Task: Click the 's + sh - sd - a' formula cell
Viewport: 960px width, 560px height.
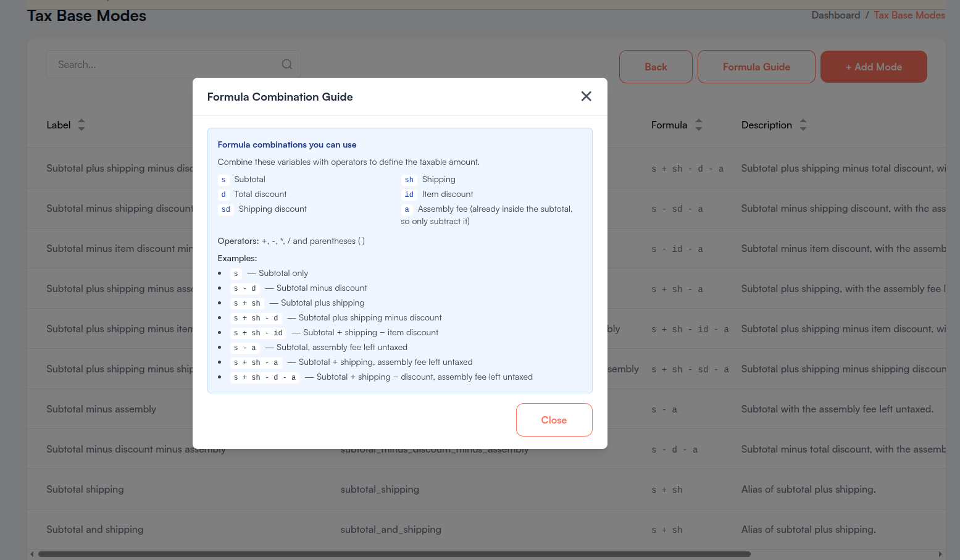Action: [x=690, y=369]
